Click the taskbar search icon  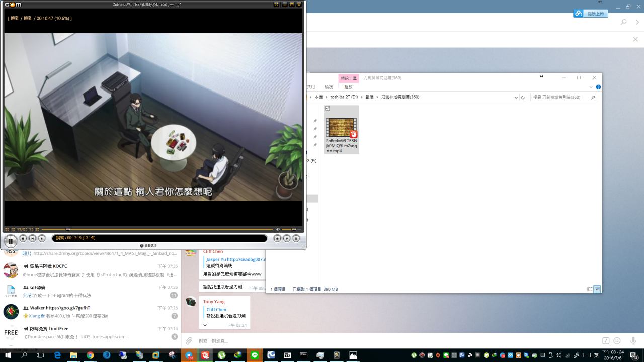[24, 355]
